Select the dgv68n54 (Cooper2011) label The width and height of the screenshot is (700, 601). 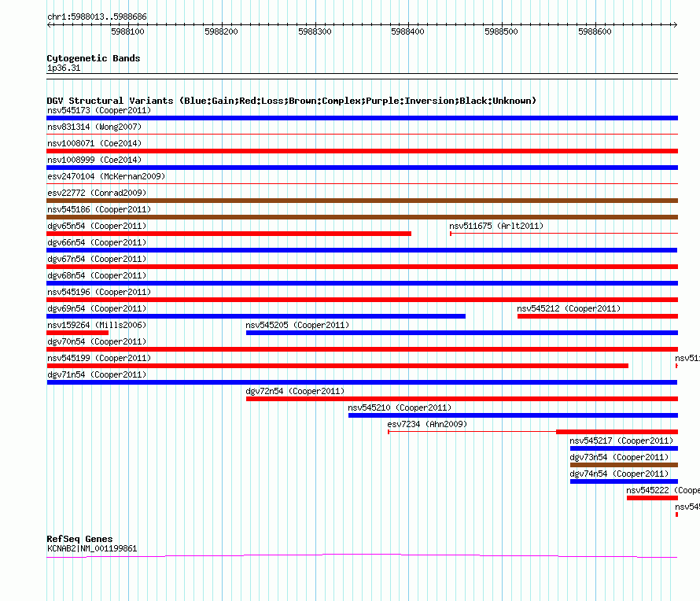click(97, 275)
